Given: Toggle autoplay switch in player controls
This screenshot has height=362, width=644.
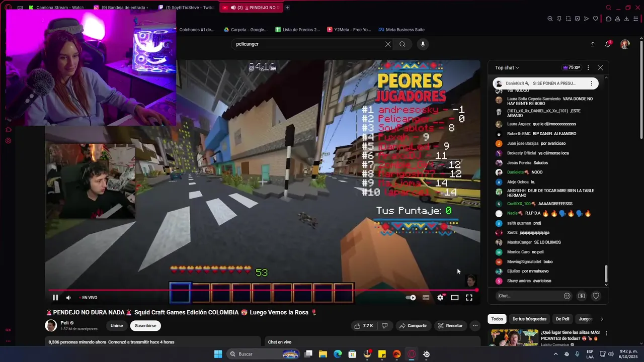Looking at the screenshot, I should (x=411, y=298).
